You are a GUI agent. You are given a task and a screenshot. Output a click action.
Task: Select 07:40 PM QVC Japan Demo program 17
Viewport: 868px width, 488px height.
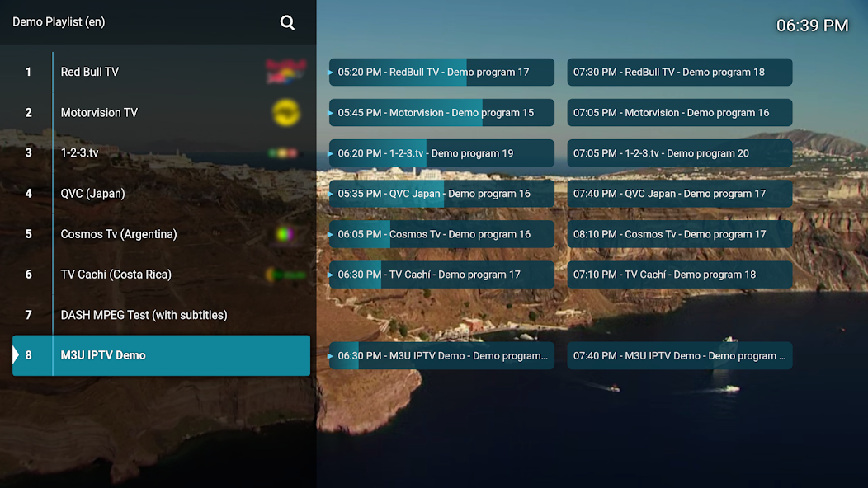[679, 194]
